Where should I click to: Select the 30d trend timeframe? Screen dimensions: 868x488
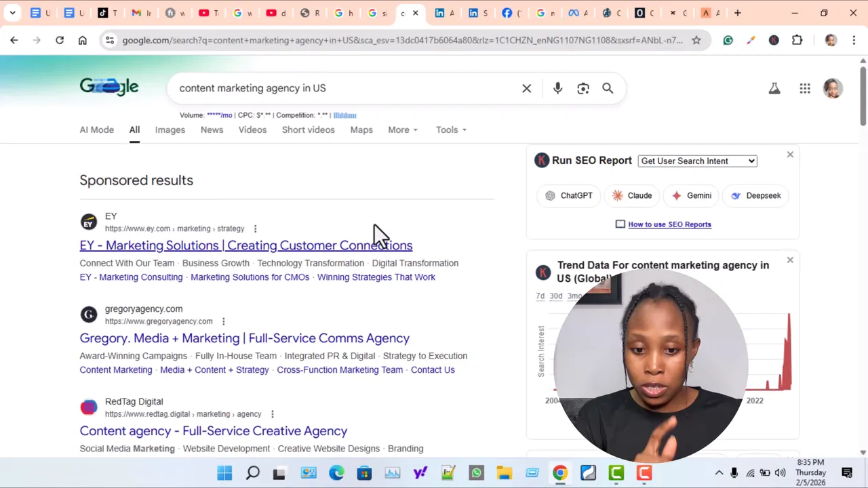[x=555, y=296]
